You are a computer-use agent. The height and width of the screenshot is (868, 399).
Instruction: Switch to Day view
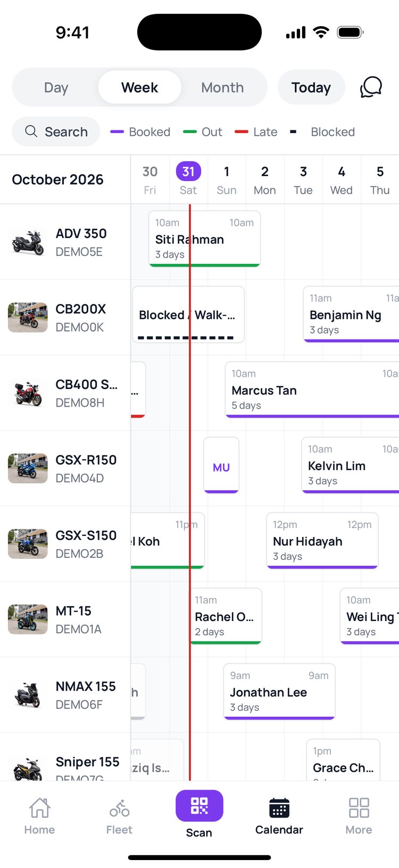point(56,87)
